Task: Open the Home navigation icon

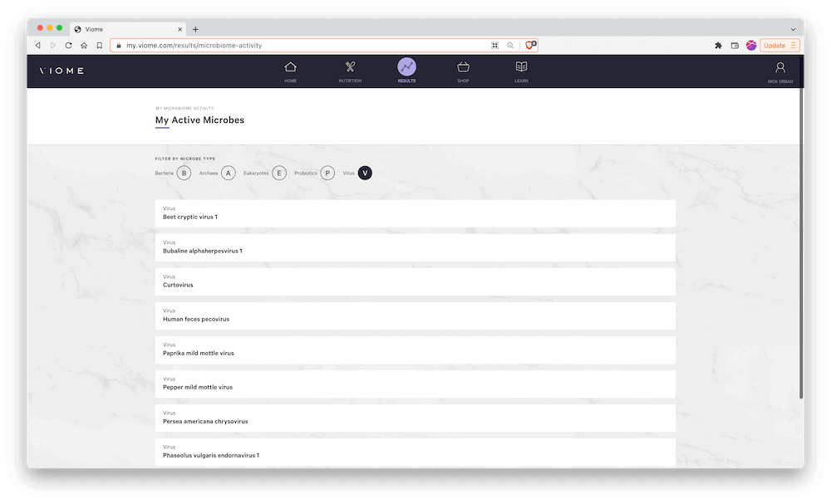Action: pyautogui.click(x=290, y=68)
